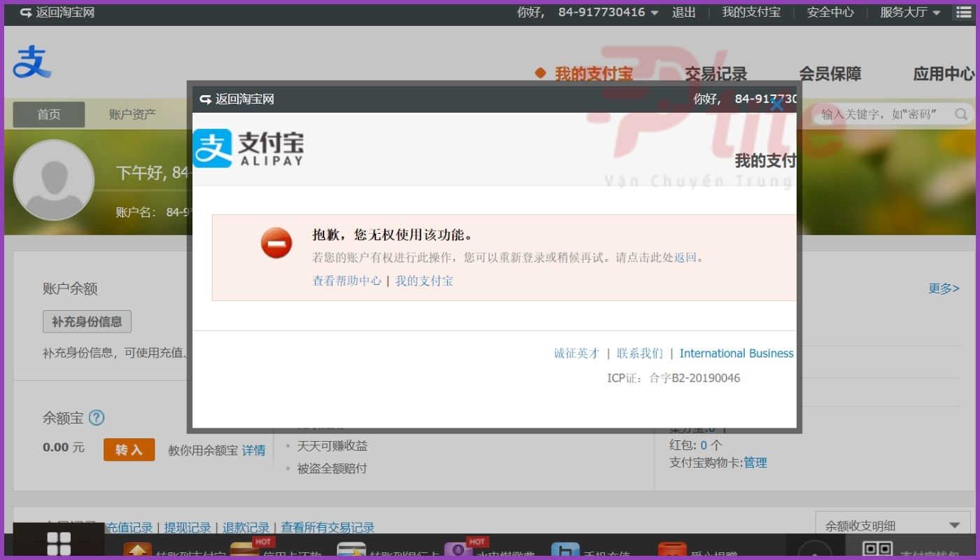This screenshot has width=980, height=560.
Task: Click 天天可赚收益 text
Action: click(x=332, y=446)
